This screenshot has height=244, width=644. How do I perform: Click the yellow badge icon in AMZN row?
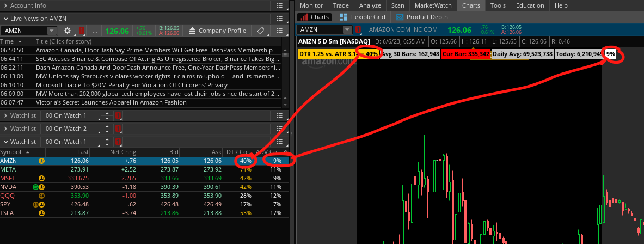point(41,161)
